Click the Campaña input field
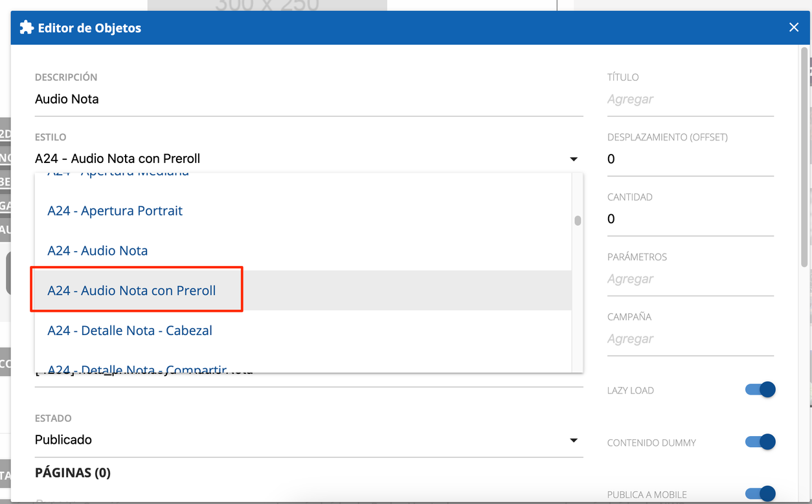This screenshot has width=812, height=504. pyautogui.click(x=690, y=339)
